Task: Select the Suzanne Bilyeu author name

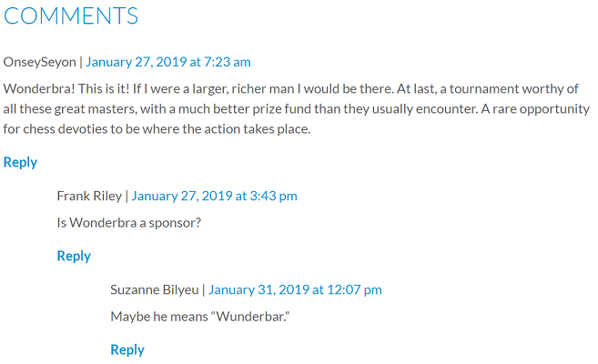Action: click(155, 289)
